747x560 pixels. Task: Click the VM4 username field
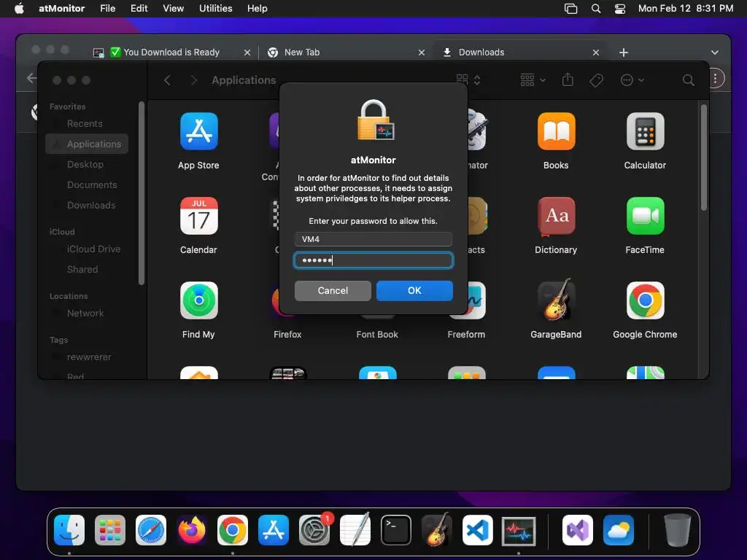(373, 239)
